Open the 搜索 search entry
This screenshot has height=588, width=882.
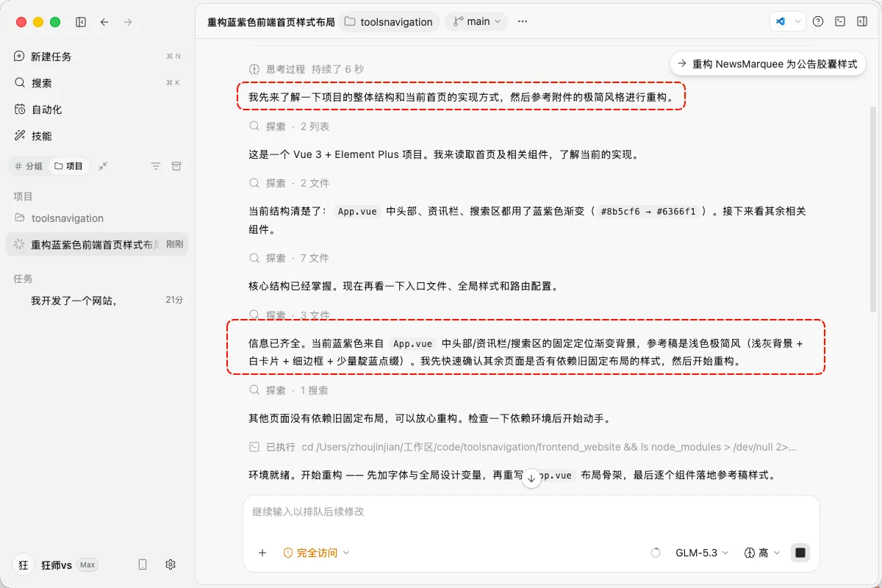[97, 83]
